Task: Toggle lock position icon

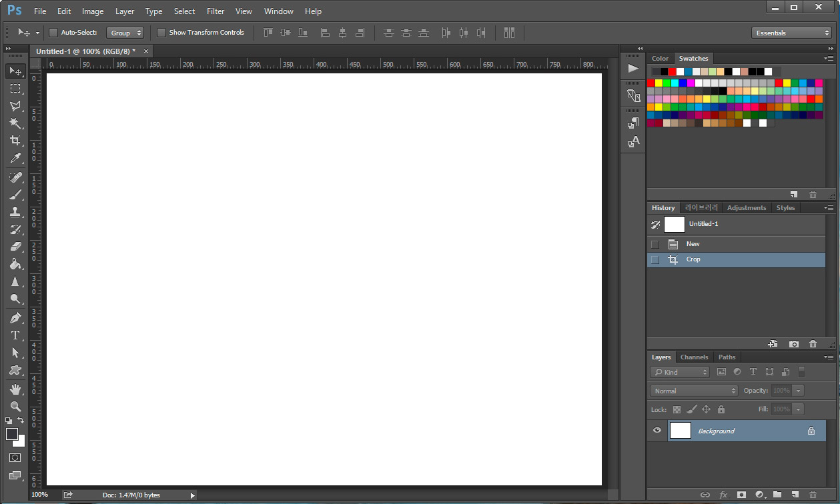Action: pos(706,409)
